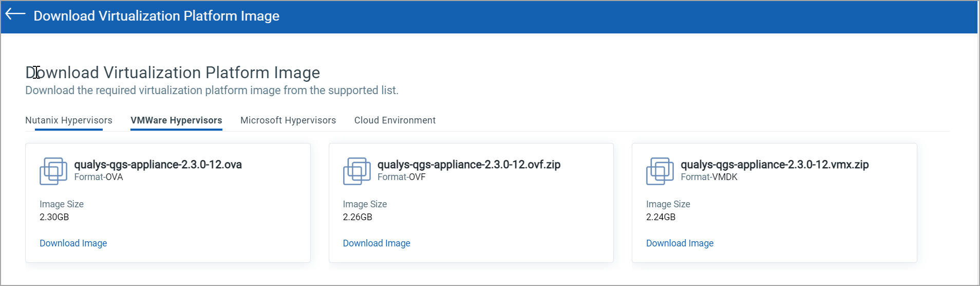
Task: Open the Cloud Environment tab
Action: [x=395, y=120]
